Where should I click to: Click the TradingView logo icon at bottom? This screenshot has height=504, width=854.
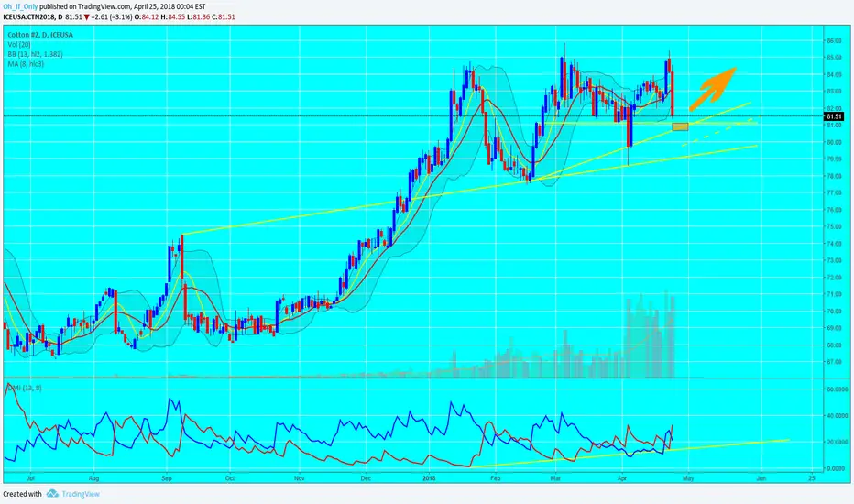(52, 494)
